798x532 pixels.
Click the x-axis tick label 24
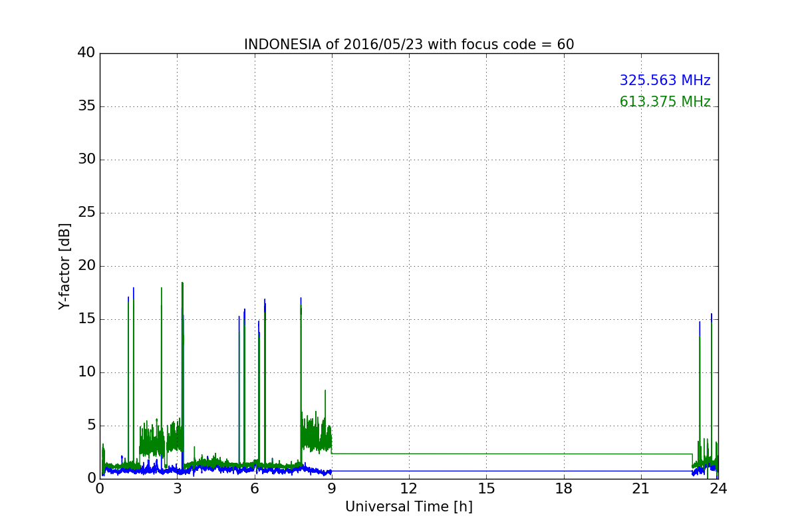[x=718, y=488]
